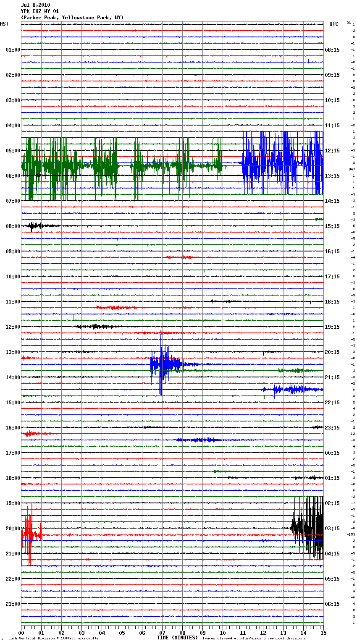Select the 08:00 MST row label
The height and width of the screenshot is (644, 357).
13,226
